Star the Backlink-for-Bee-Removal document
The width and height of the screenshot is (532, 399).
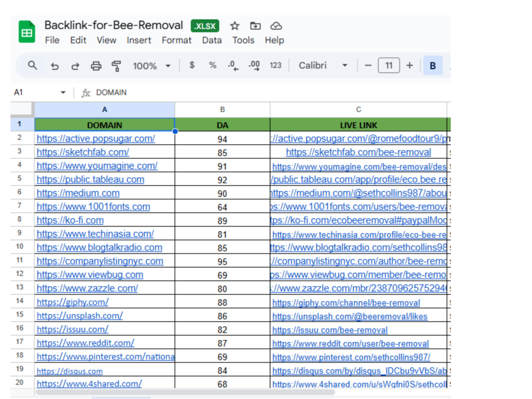click(235, 26)
